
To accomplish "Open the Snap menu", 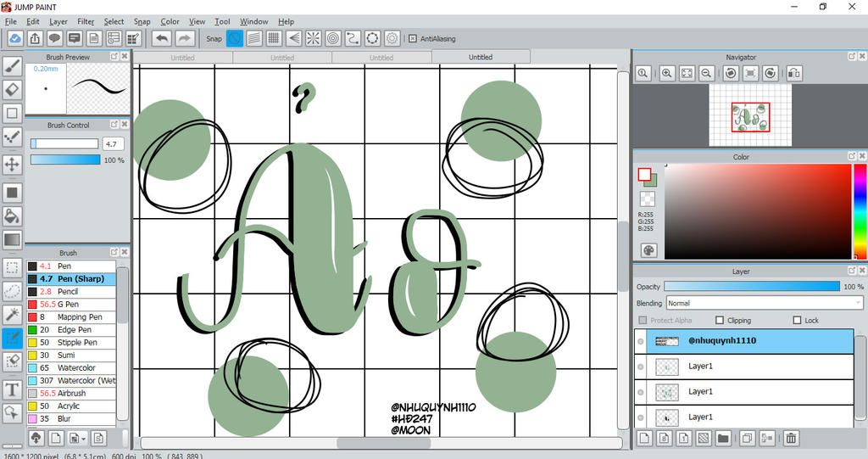I will 142,21.
